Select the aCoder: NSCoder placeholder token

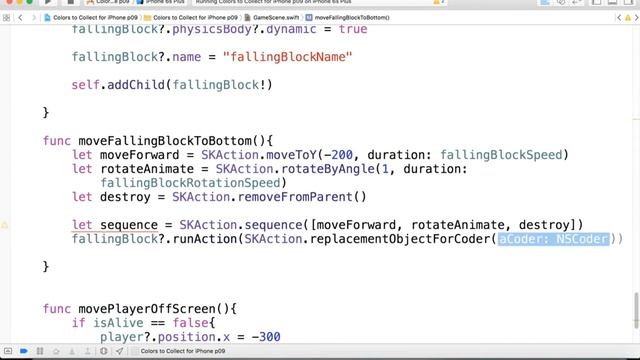(553, 239)
